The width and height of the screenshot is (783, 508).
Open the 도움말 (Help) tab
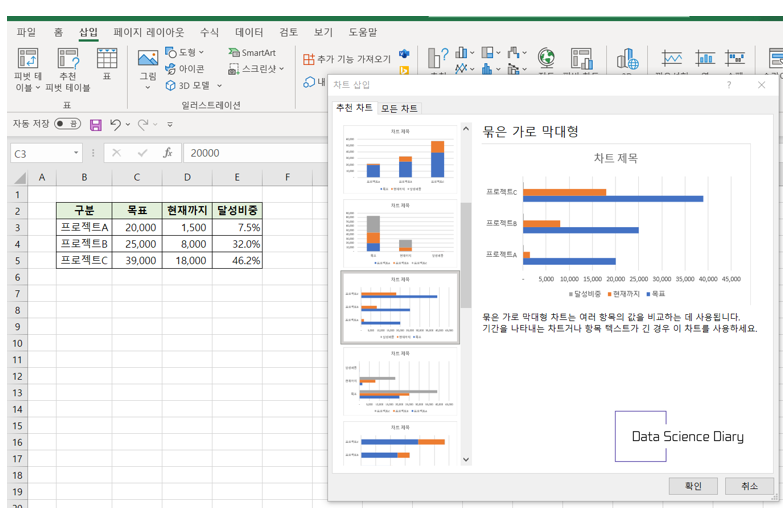pos(363,32)
